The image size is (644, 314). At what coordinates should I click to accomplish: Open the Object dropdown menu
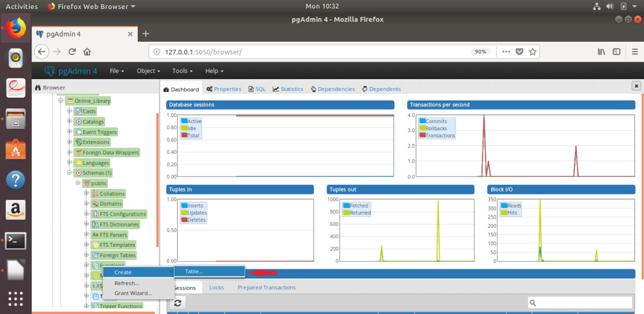[x=148, y=71]
